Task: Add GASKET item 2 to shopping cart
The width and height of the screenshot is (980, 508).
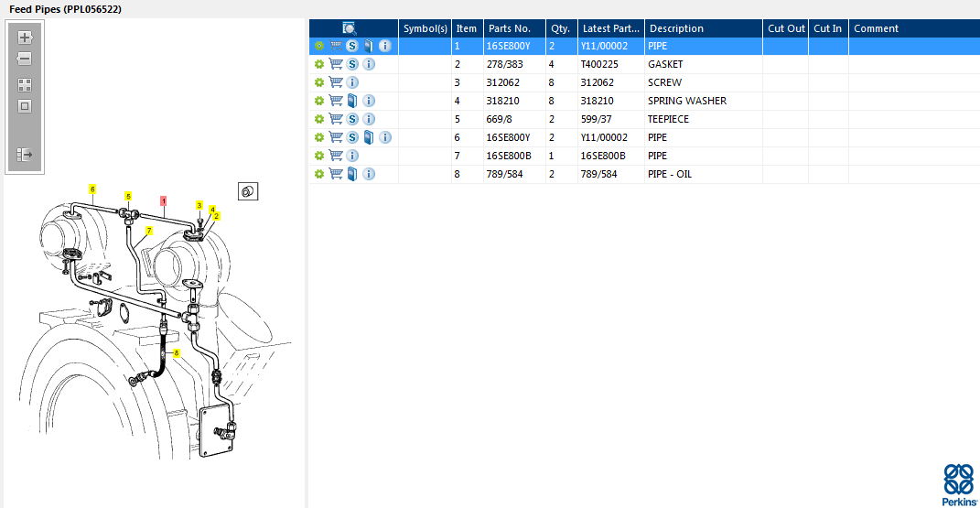Action: click(335, 64)
